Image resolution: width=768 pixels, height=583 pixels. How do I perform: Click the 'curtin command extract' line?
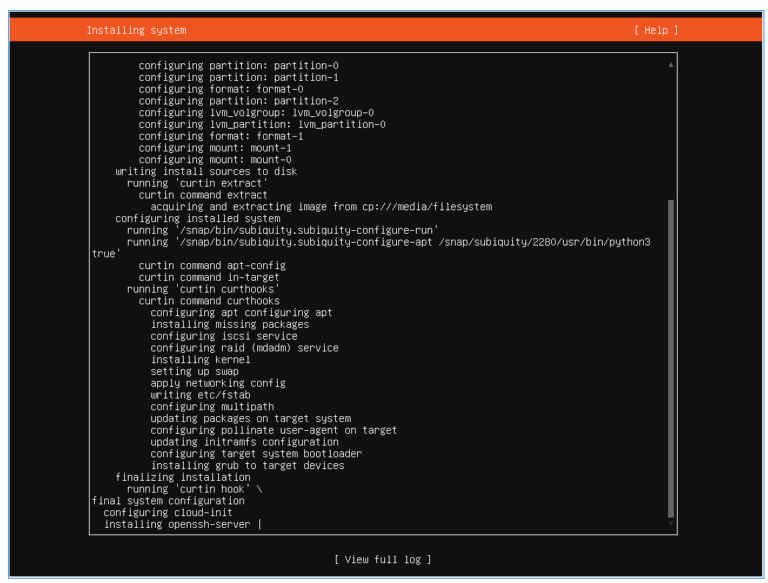tap(203, 194)
